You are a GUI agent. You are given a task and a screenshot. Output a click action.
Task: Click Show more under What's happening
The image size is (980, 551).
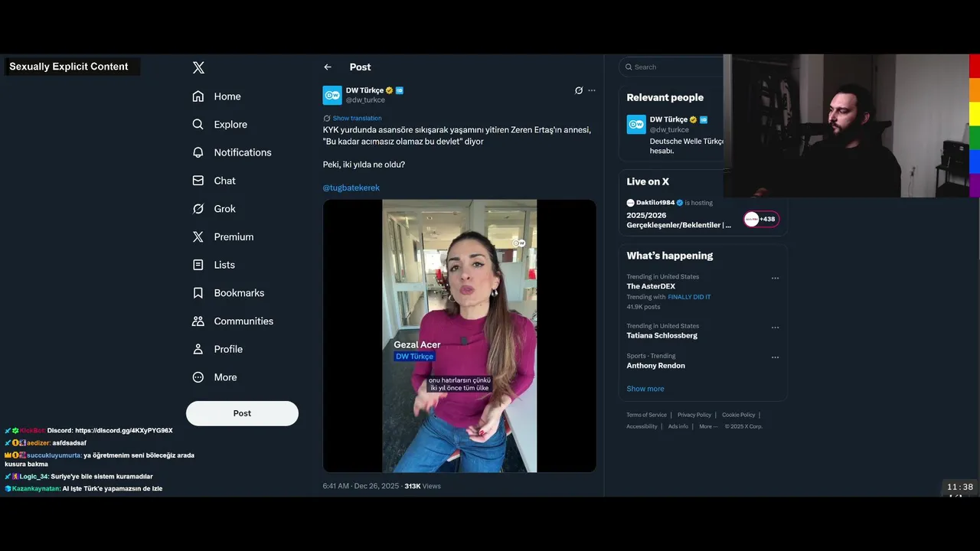[645, 389]
